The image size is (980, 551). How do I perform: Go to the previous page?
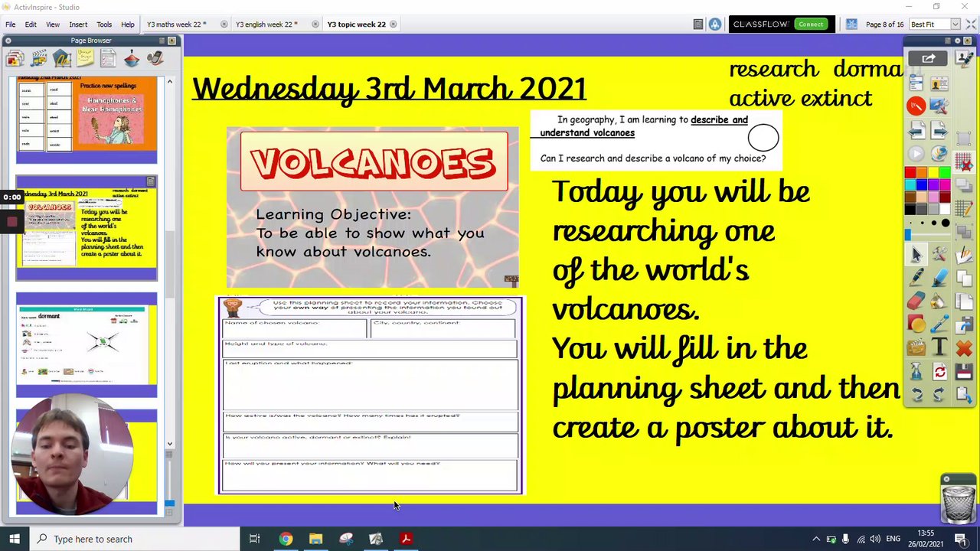pyautogui.click(x=916, y=129)
